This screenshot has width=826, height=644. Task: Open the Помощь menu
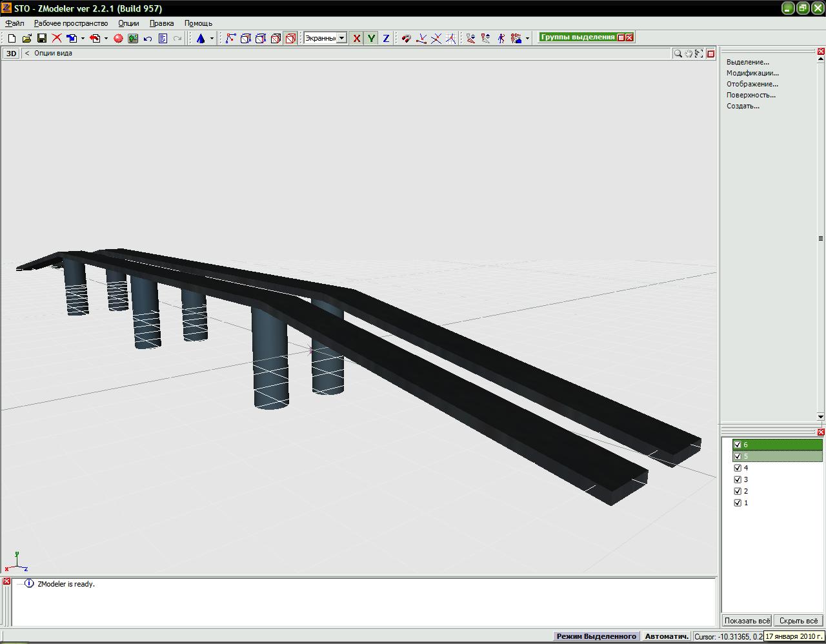click(x=198, y=23)
